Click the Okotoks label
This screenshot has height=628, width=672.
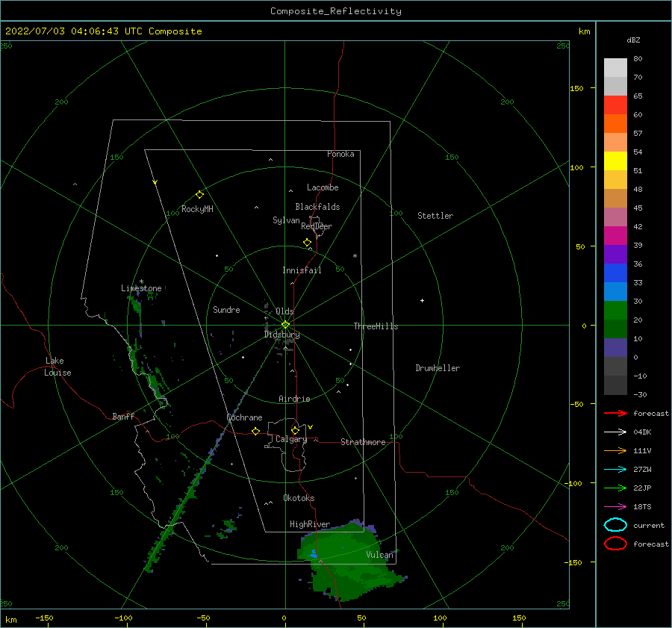[x=299, y=498]
